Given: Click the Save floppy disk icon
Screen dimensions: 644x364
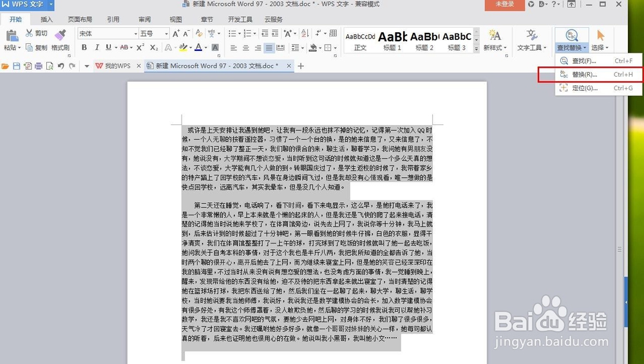Looking at the screenshot, I should (x=17, y=66).
